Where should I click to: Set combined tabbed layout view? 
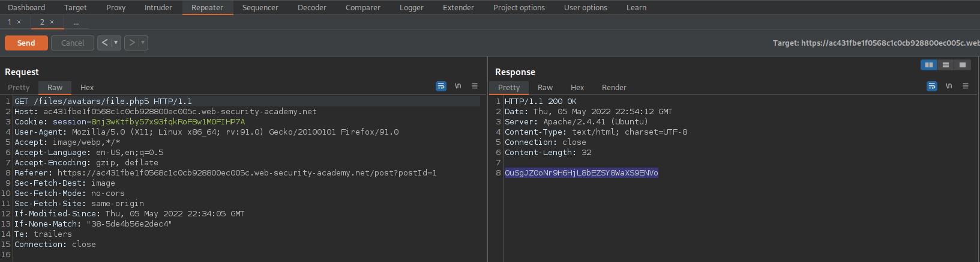click(x=963, y=65)
